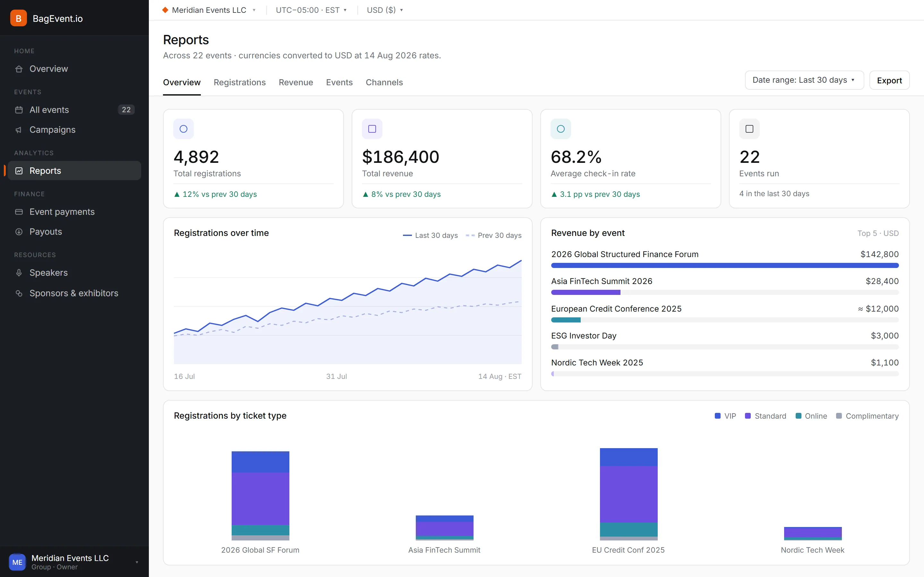This screenshot has height=577, width=924.
Task: Open Payouts via its download-circle icon
Action: tap(19, 232)
